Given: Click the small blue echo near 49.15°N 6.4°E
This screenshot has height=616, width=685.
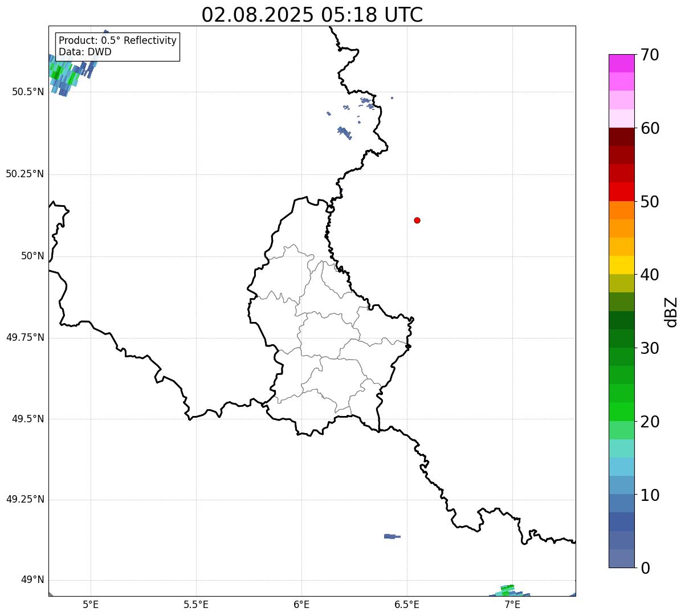Looking at the screenshot, I should 392,536.
